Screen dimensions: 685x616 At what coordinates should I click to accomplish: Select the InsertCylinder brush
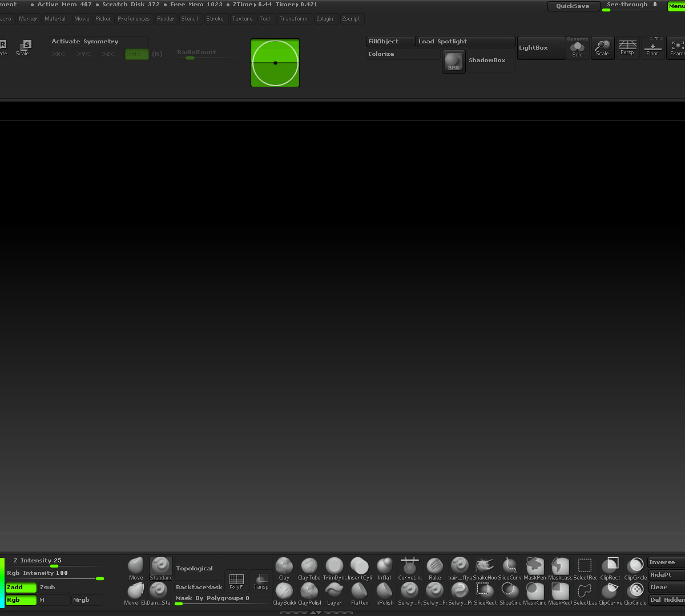click(360, 569)
